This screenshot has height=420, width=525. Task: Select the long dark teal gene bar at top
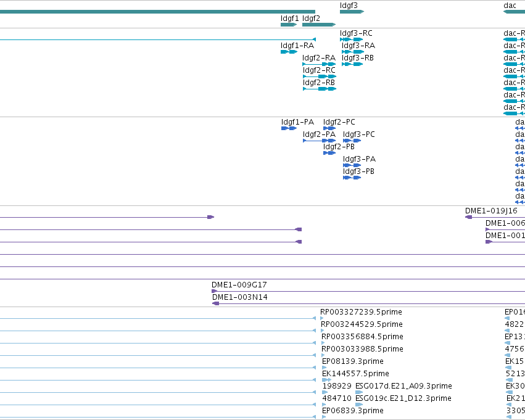pos(157,12)
